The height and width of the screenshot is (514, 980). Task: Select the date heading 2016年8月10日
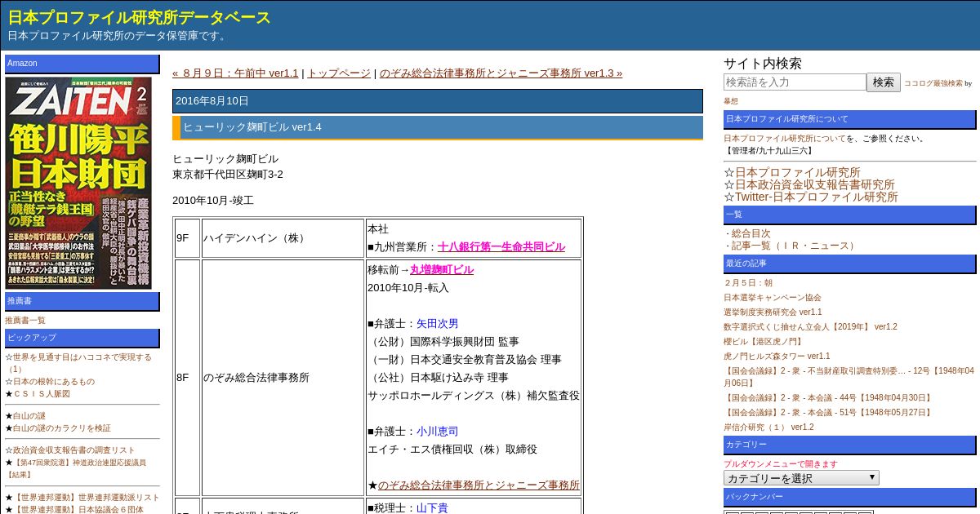438,101
